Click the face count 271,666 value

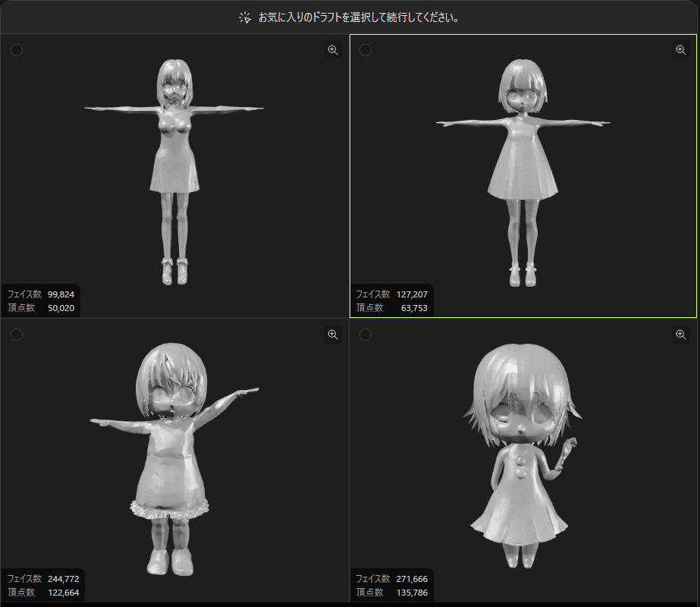click(412, 579)
